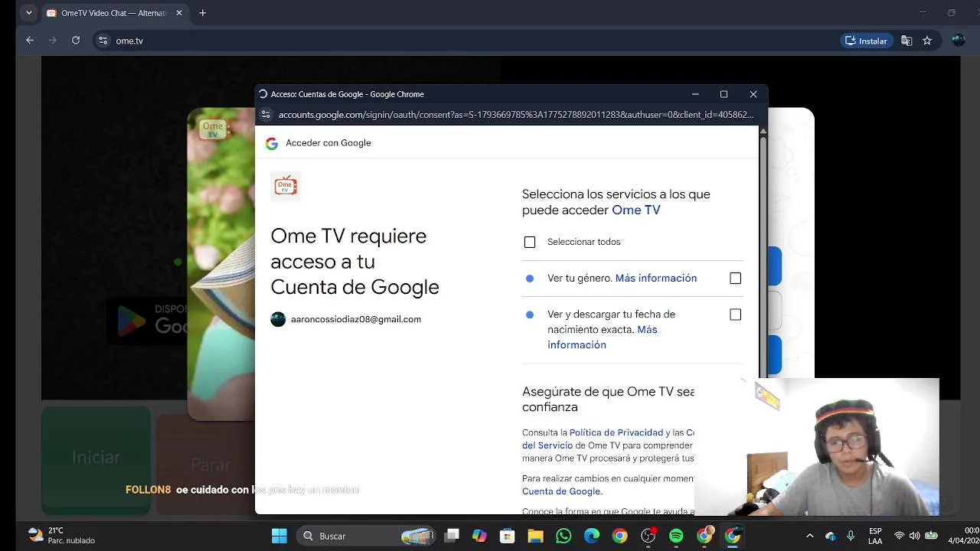
Task: Check the fecha de nacimiento exacta checkbox
Action: pos(736,315)
